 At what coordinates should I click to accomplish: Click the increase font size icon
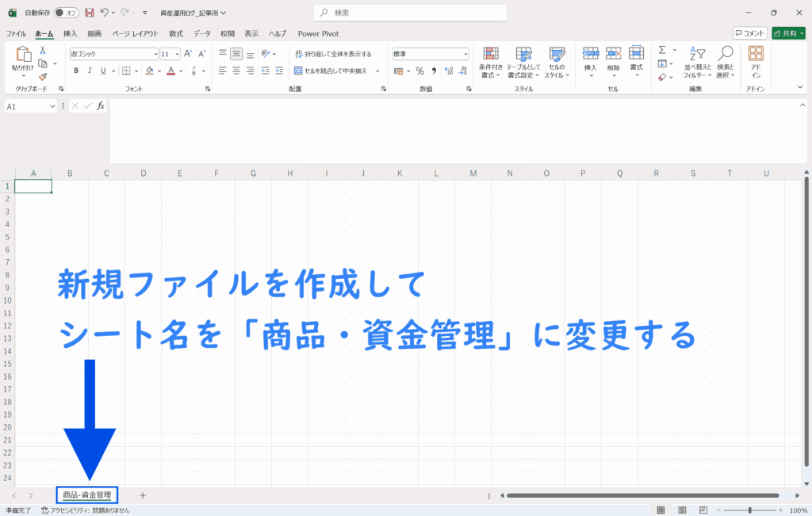pyautogui.click(x=188, y=54)
